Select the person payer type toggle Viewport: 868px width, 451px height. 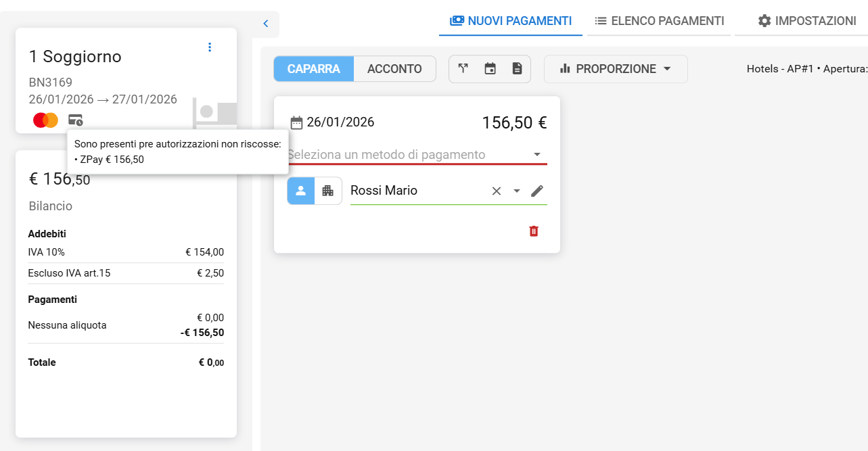click(301, 191)
